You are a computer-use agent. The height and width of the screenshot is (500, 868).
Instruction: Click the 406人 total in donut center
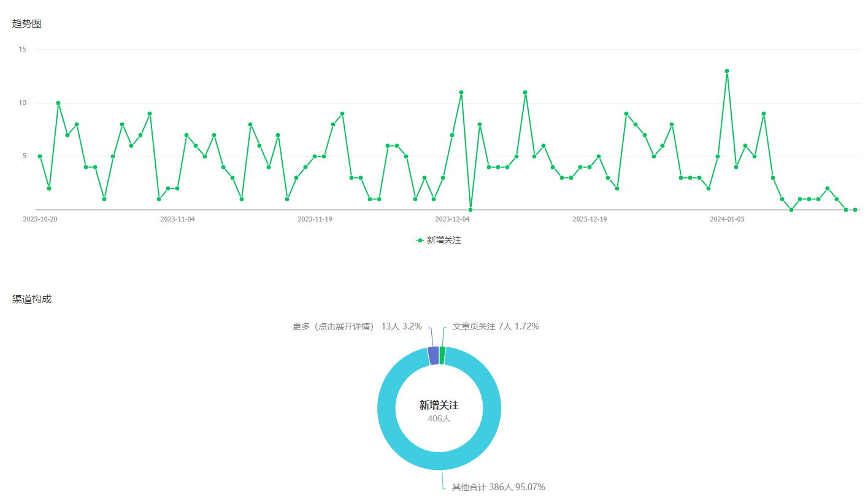tap(439, 418)
